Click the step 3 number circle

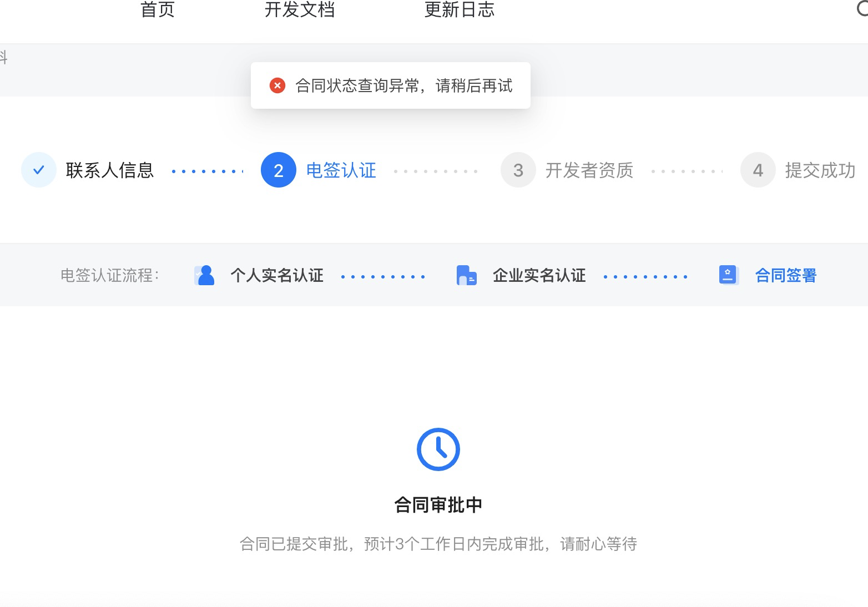518,170
